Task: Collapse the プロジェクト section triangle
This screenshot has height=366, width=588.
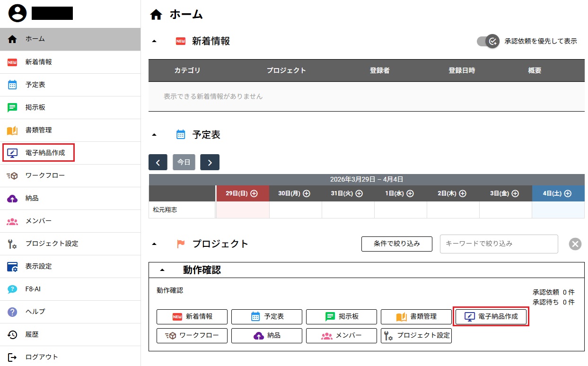Action: click(x=154, y=244)
